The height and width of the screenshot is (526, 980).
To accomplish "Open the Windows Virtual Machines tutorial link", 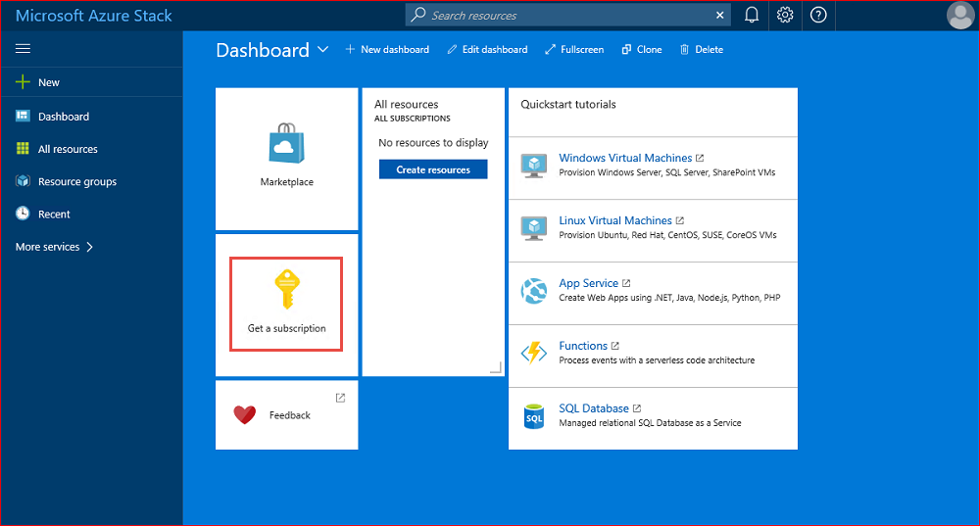I will [625, 158].
